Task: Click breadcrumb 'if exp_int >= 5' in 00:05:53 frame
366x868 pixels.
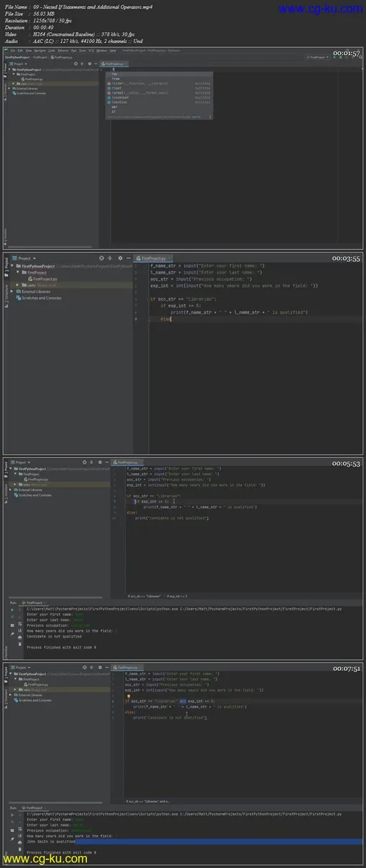Action: pos(177,595)
